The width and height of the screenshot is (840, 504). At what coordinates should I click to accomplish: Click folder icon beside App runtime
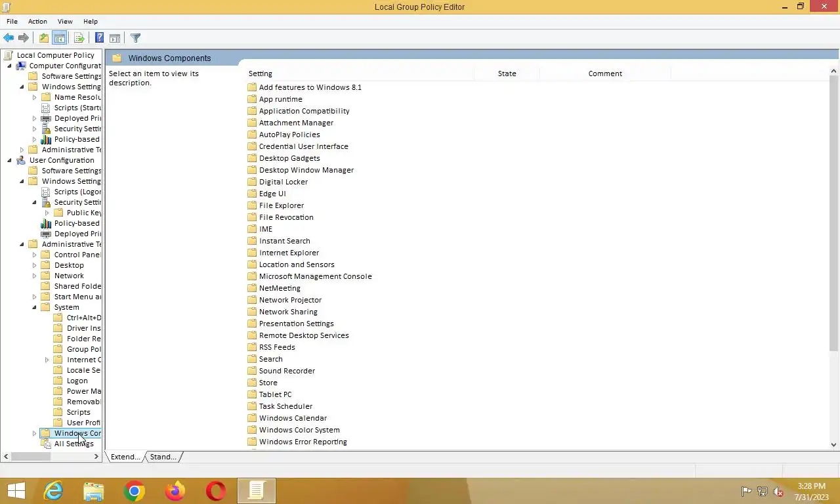[x=252, y=99]
